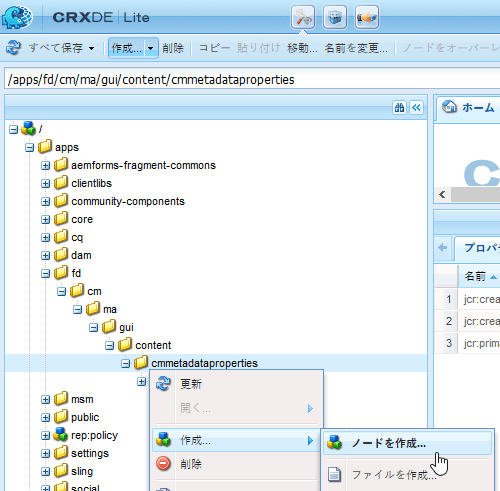The image size is (500, 491).
Task: Expand the dam folder
Action: (45, 255)
